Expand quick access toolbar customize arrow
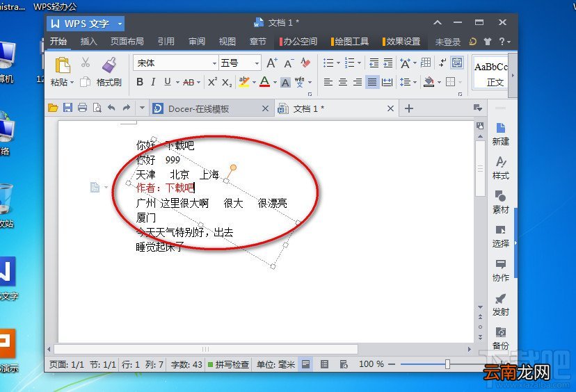Screen dimensions: 576x392 pyautogui.click(x=142, y=108)
